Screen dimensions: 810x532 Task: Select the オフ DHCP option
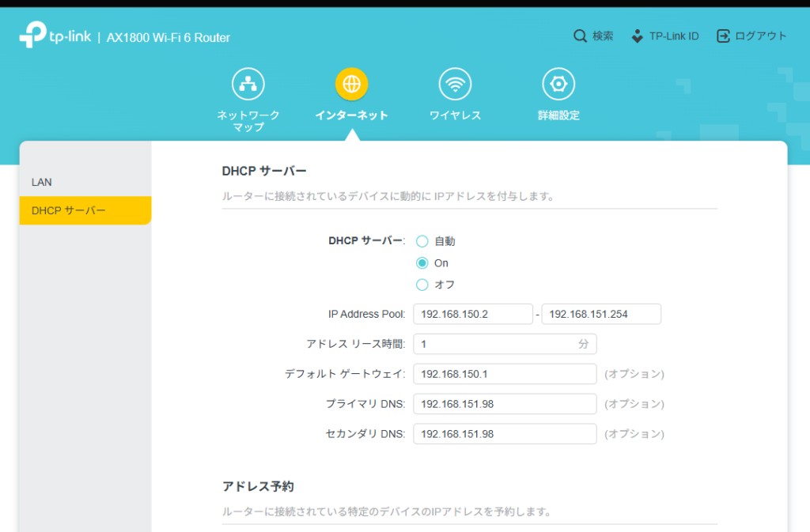tap(422, 285)
